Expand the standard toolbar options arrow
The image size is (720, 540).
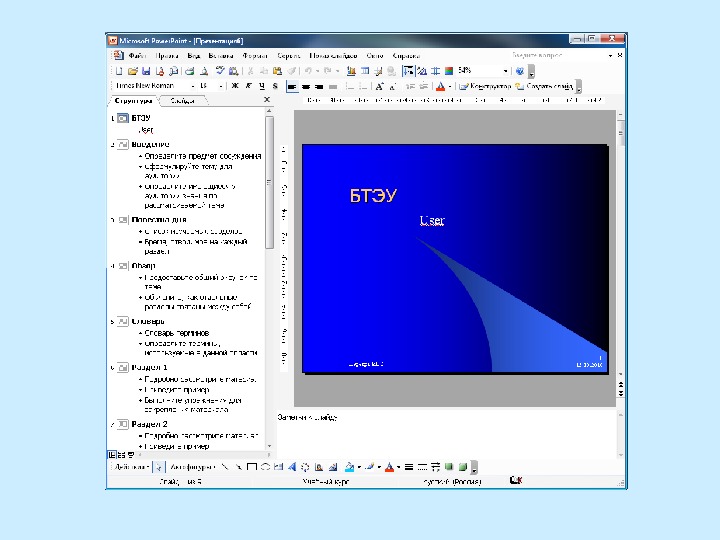(x=531, y=72)
